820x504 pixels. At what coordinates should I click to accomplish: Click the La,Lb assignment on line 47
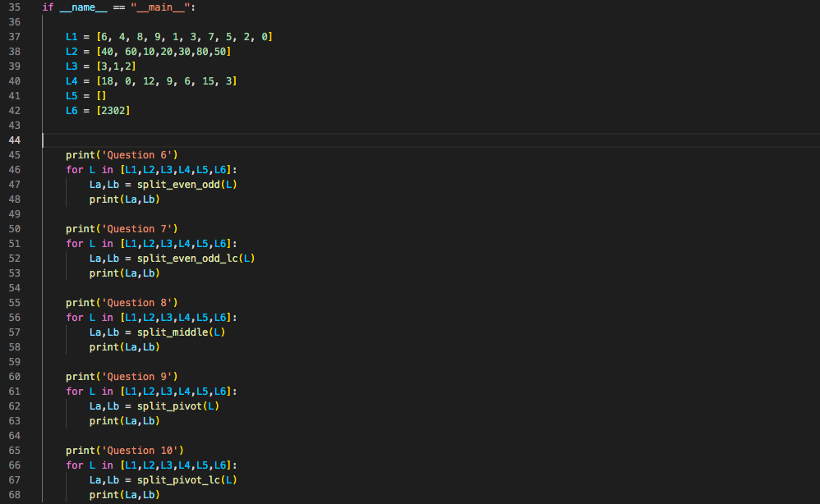tap(104, 184)
